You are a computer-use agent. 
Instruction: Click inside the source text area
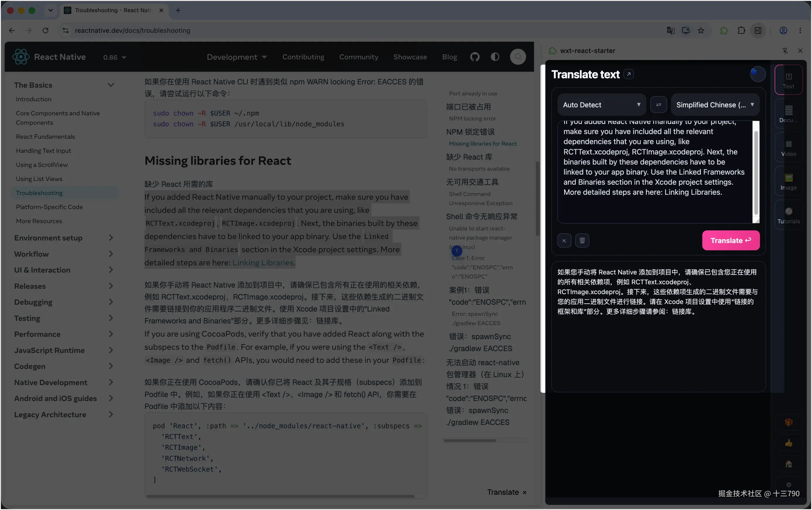654,172
